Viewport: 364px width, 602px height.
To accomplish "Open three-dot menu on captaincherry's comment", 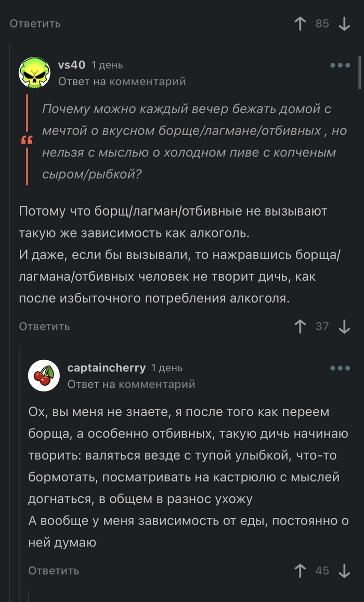I will 340,368.
